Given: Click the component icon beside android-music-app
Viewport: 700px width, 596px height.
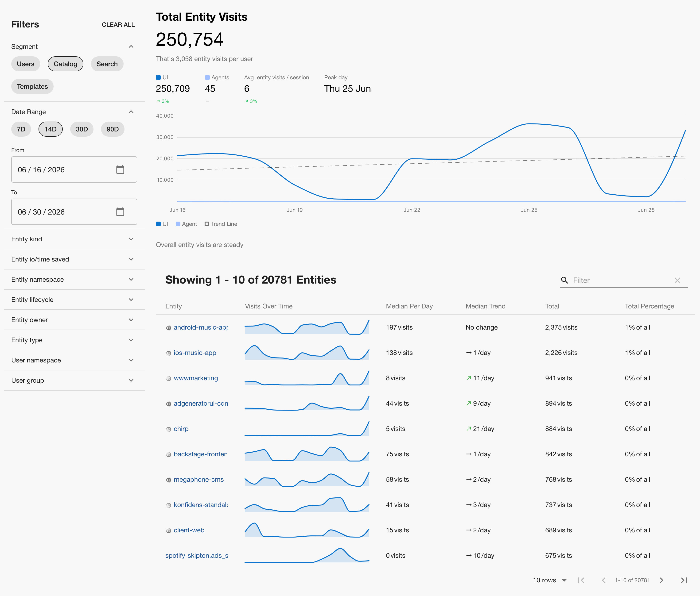Looking at the screenshot, I should (169, 328).
